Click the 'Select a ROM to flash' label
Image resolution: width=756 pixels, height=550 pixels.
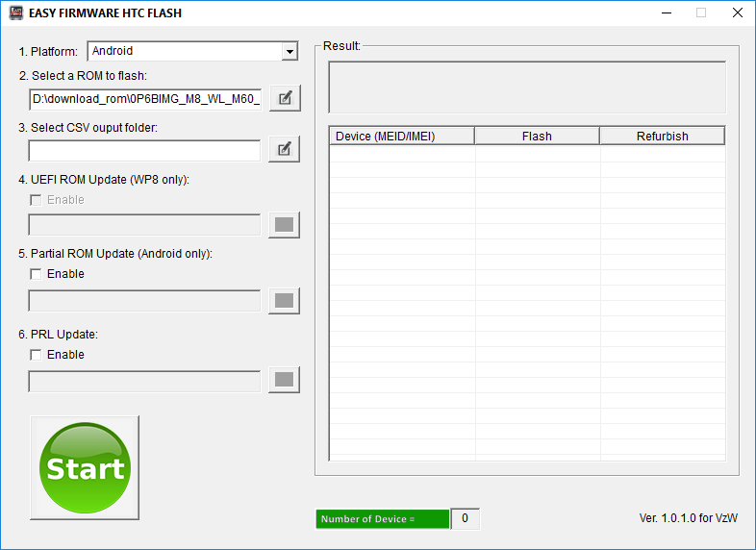click(x=83, y=76)
